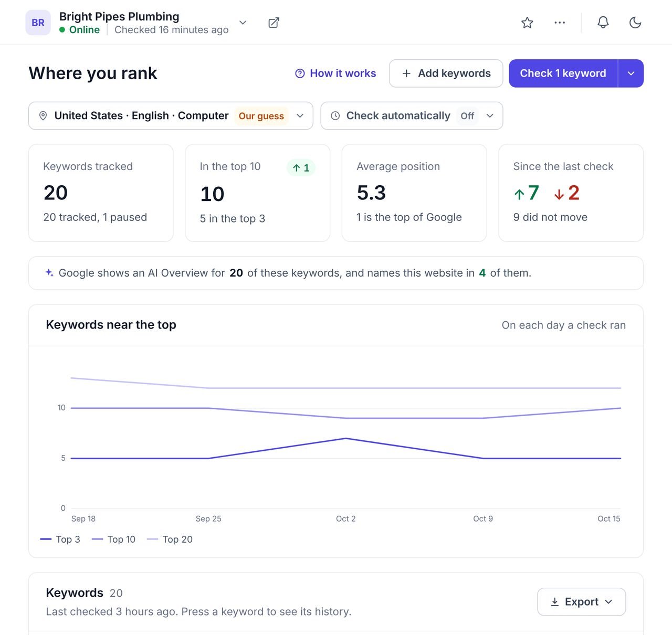
Task: Click the red down 2 count
Action: tap(566, 193)
